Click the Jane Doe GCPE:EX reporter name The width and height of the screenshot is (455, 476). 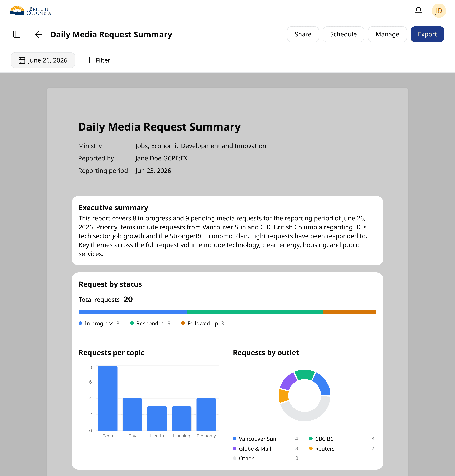[x=161, y=158]
